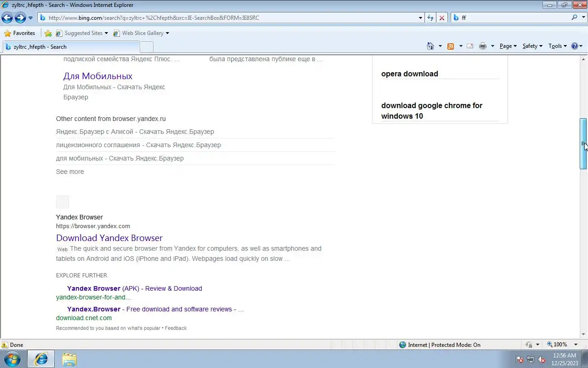Click the Add to Favorites Bar star icon
588x368 pixels.
tap(48, 33)
